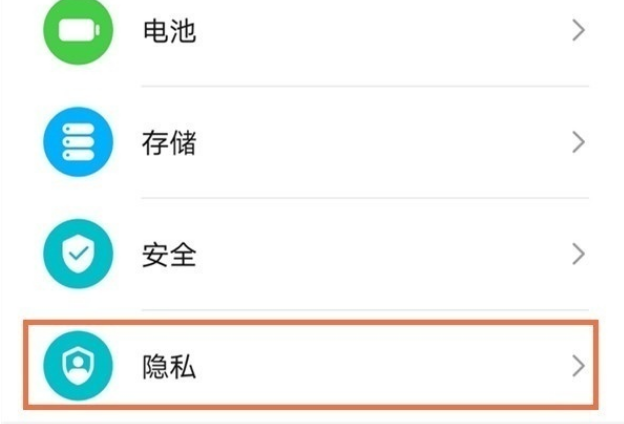
Task: Click the 电池 text label
Action: (x=168, y=31)
